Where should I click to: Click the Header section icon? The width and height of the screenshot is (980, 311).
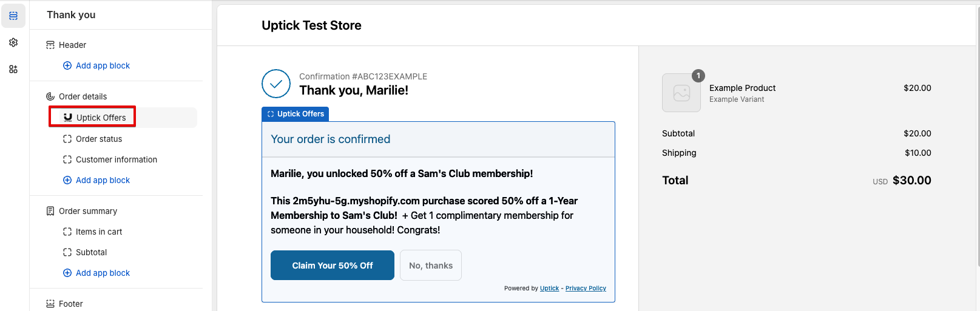coord(50,45)
